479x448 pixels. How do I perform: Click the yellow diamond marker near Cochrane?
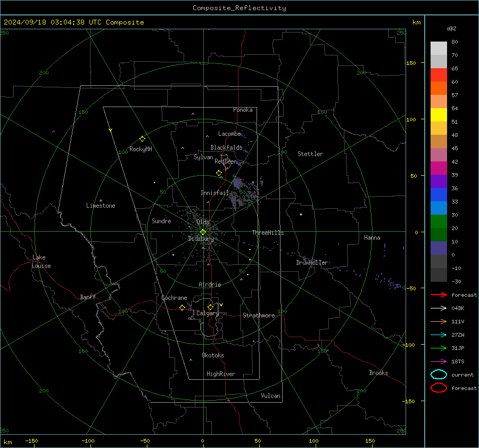tap(182, 307)
